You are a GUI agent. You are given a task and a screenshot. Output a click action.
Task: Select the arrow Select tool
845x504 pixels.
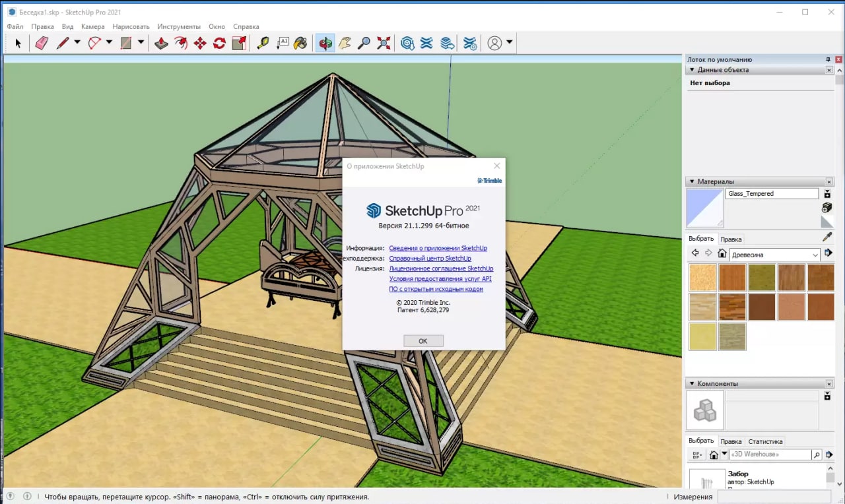(x=18, y=44)
